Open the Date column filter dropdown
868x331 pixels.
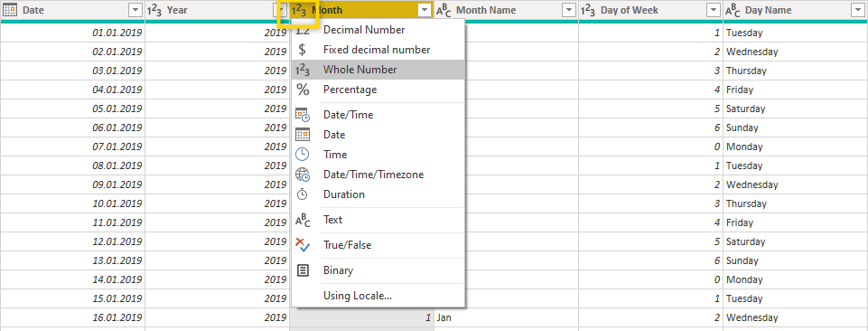coord(135,10)
